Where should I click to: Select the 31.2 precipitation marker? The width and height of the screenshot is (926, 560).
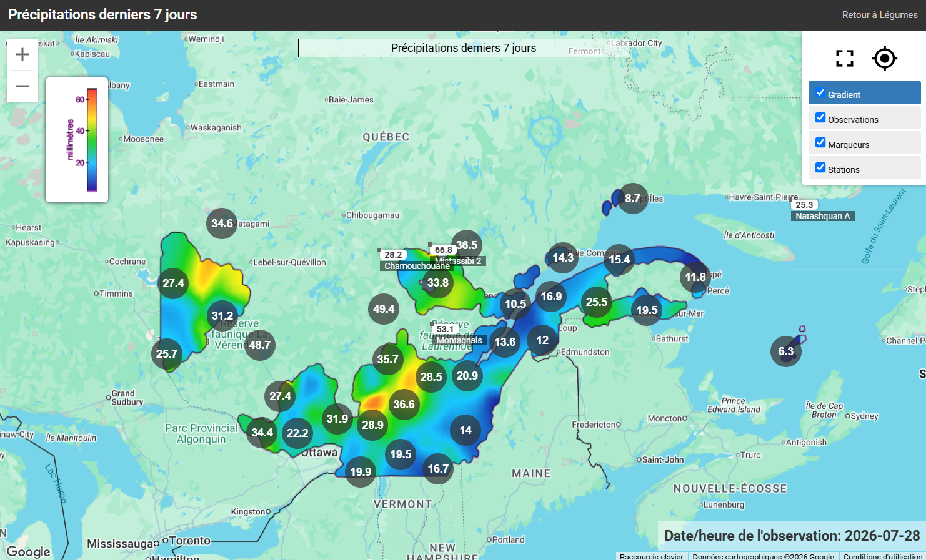[x=222, y=316]
